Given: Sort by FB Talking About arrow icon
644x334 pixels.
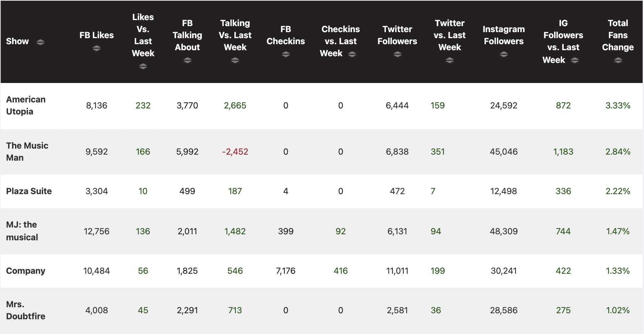Looking at the screenshot, I should click(x=188, y=60).
